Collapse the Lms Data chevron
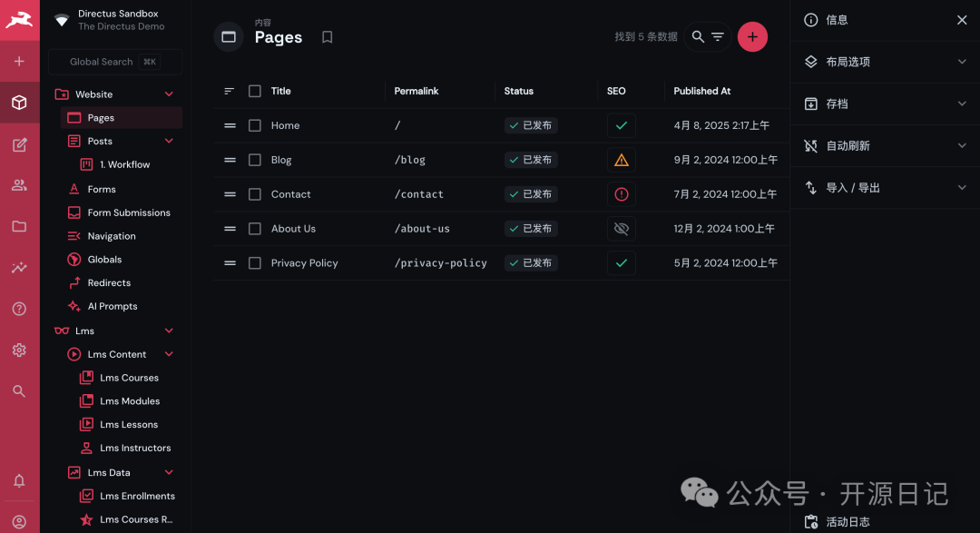The height and width of the screenshot is (533, 980). pyautogui.click(x=169, y=472)
